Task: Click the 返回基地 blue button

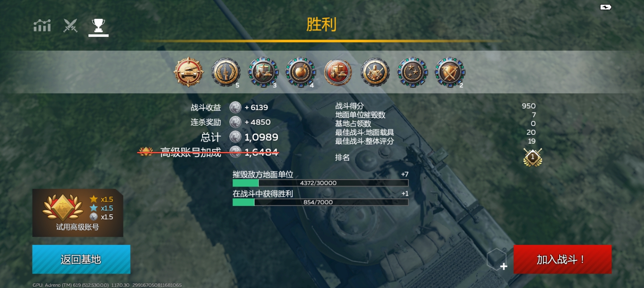Action: pos(81,259)
